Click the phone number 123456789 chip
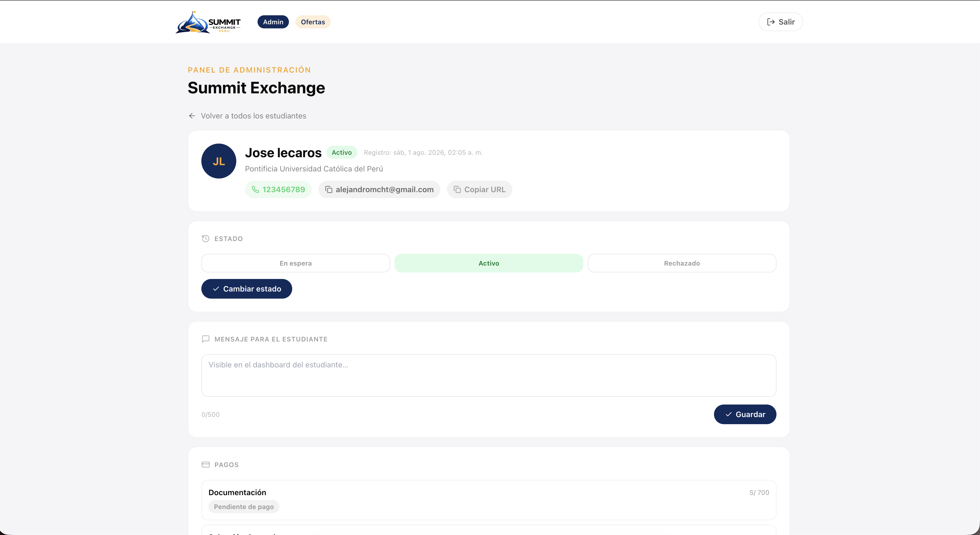This screenshot has height=535, width=980. tap(278, 189)
